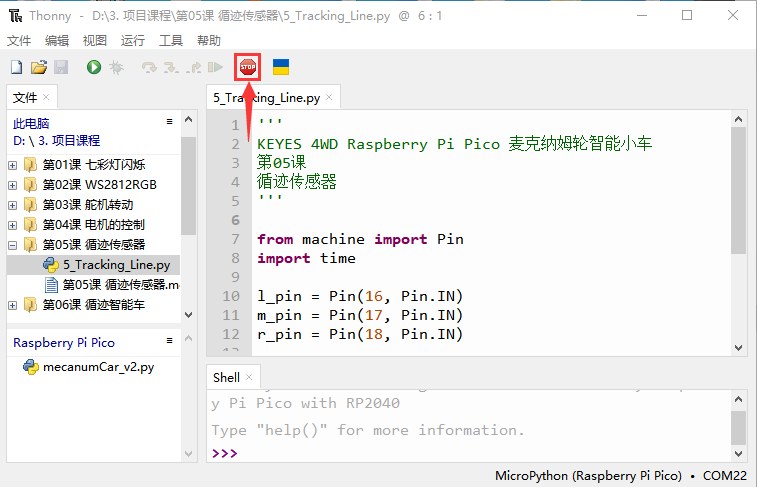Select folder 第02课 WS2812RGB
The image size is (757, 487).
pos(99,185)
